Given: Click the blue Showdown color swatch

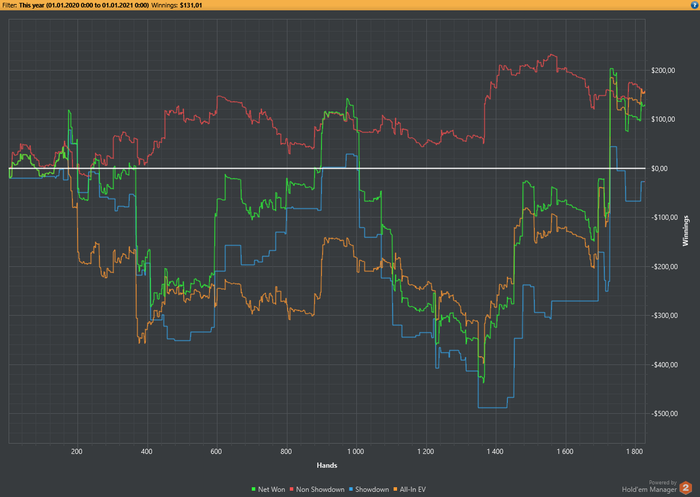Looking at the screenshot, I should [350, 489].
